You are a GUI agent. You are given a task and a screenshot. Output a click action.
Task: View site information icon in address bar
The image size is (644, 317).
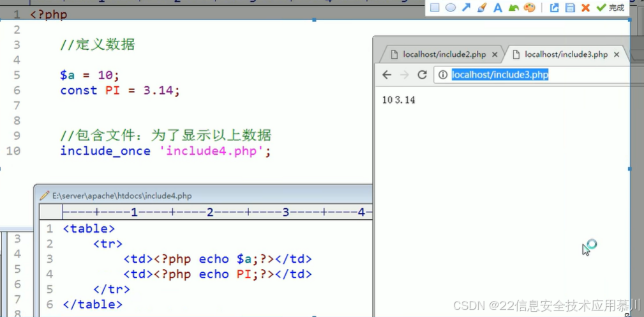click(x=443, y=75)
